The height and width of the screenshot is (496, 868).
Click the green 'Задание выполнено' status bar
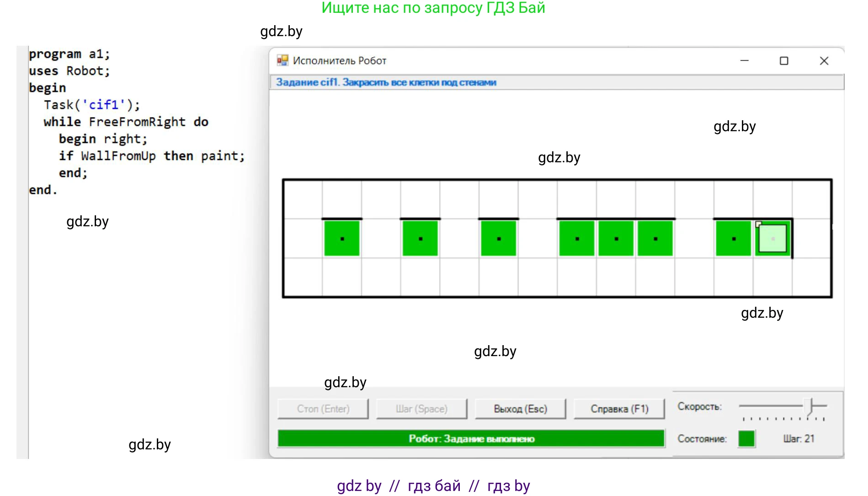(471, 439)
